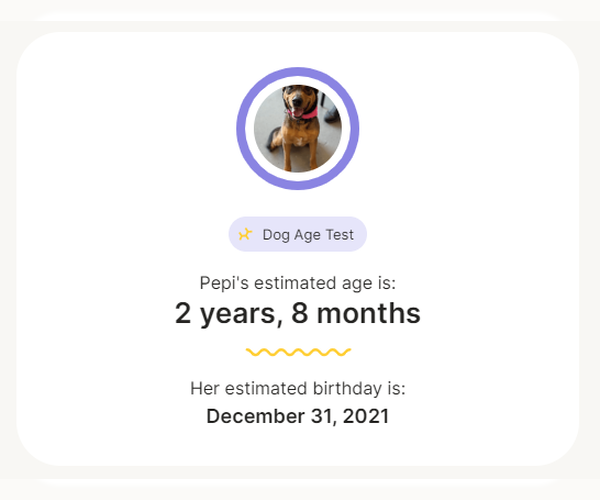600x500 pixels.
Task: Select the "2 years, 8 months" heading
Action: click(x=298, y=313)
